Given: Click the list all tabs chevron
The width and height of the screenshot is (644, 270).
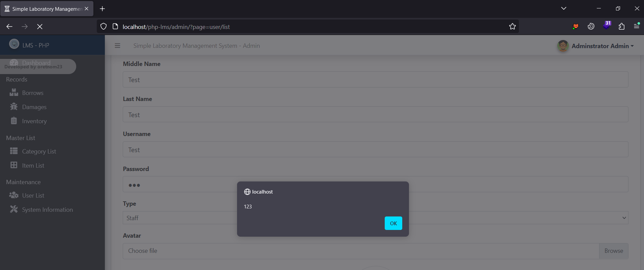Looking at the screenshot, I should (x=564, y=8).
